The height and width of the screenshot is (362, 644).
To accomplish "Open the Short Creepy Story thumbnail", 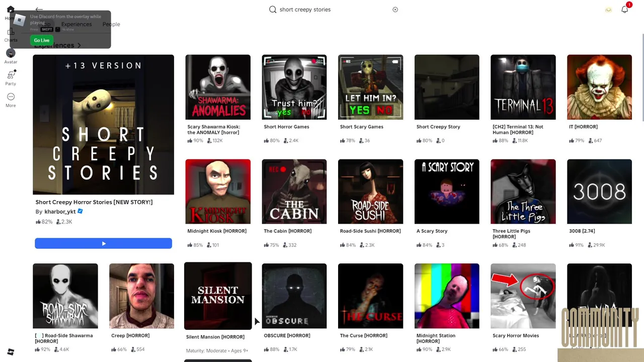I will tap(447, 87).
